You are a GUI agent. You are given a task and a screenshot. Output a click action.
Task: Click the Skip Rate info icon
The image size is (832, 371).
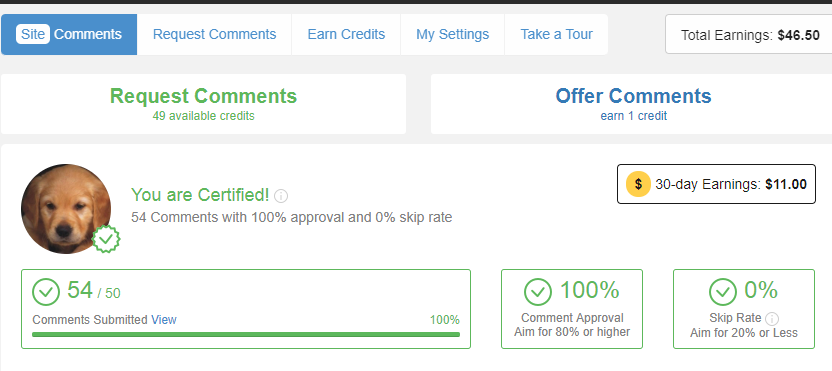click(x=773, y=319)
